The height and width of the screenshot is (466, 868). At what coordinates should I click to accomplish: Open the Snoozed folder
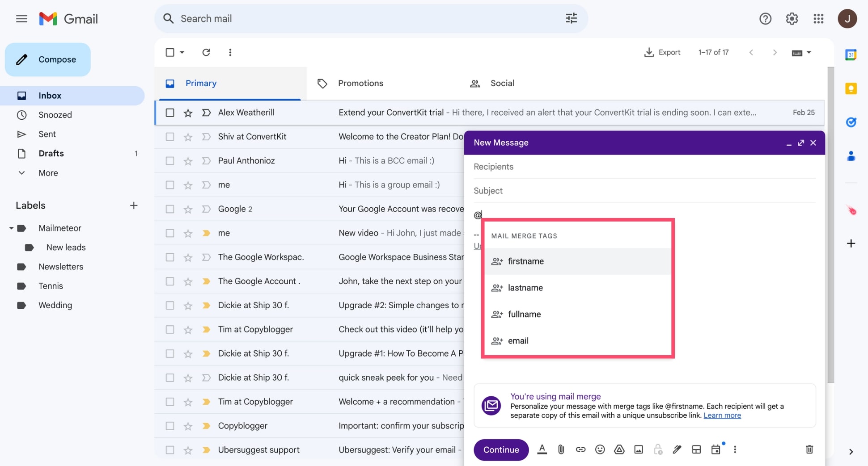[x=72, y=115]
